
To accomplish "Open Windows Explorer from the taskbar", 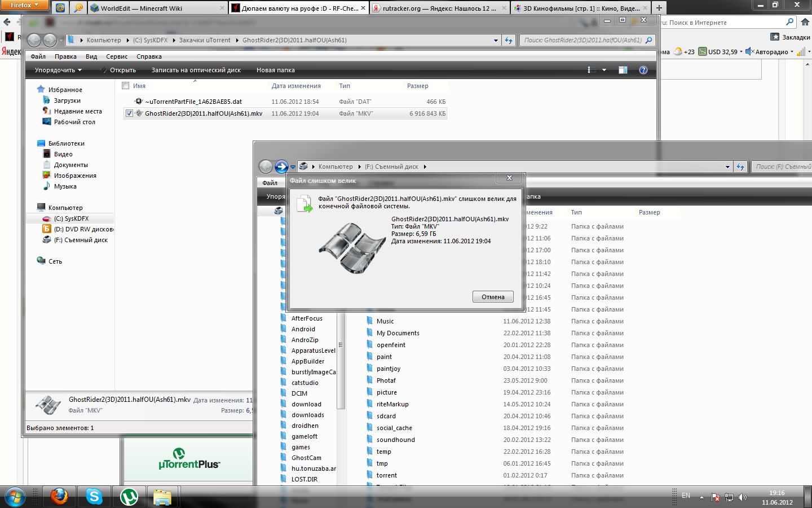I will click(x=162, y=497).
